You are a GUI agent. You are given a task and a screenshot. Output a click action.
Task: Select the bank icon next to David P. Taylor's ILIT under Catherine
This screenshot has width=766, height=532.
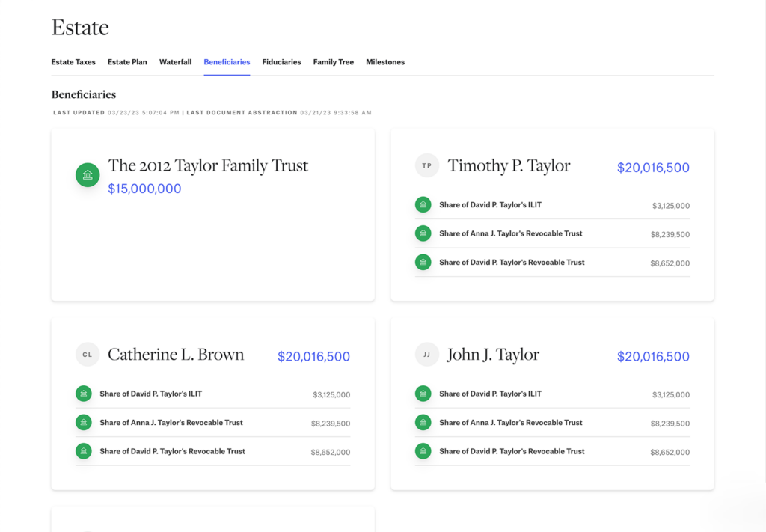click(x=83, y=393)
